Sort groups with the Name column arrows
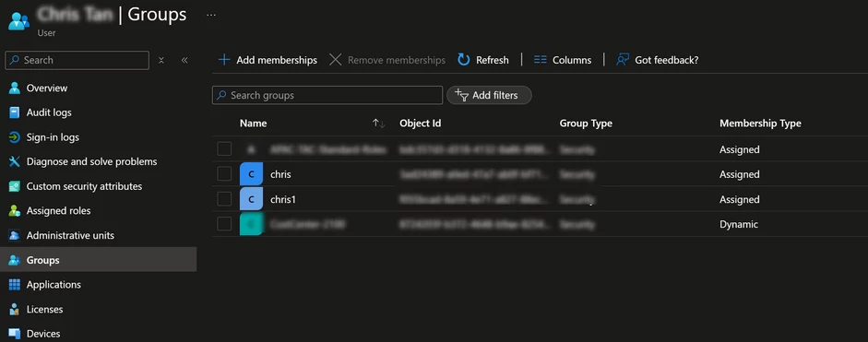Viewport: 868px width, 342px height. (x=378, y=124)
